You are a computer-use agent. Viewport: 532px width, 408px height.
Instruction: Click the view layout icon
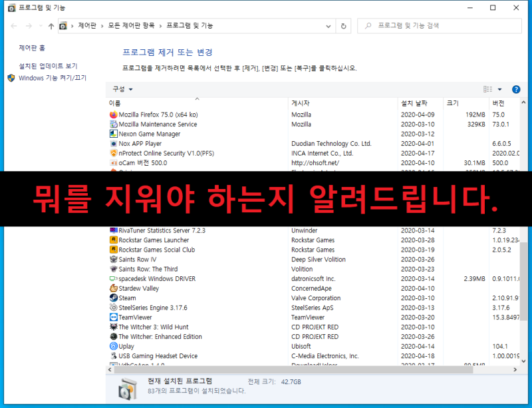[487, 89]
